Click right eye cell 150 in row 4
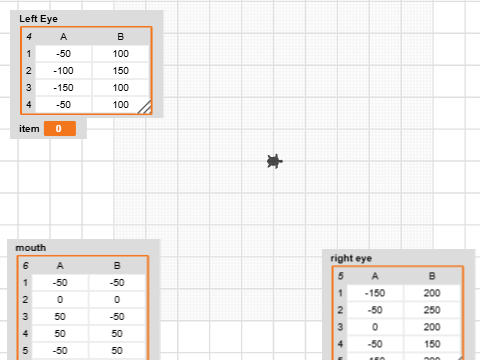This screenshot has width=480, height=360. 432,344
